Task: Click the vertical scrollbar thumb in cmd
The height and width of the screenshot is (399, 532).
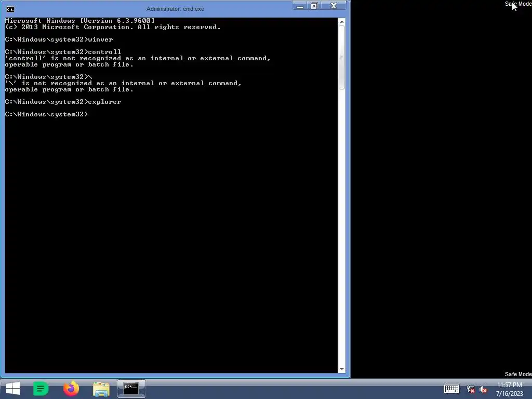Action: point(342,57)
